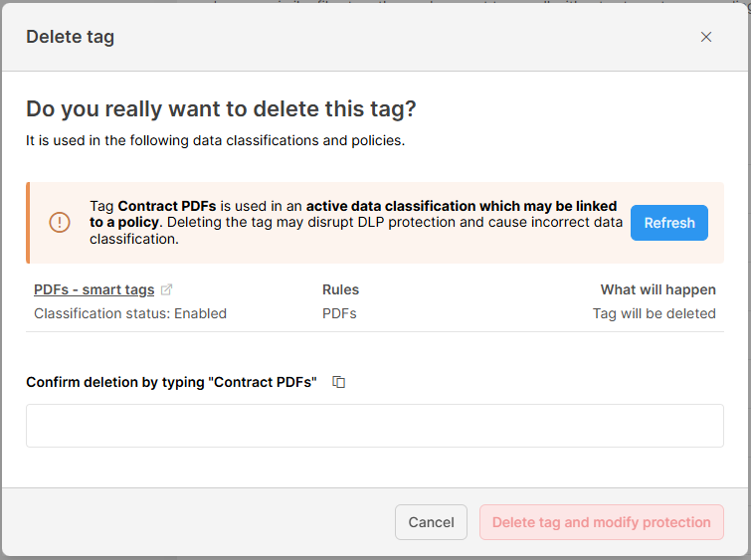Select the Rules column header

click(340, 289)
